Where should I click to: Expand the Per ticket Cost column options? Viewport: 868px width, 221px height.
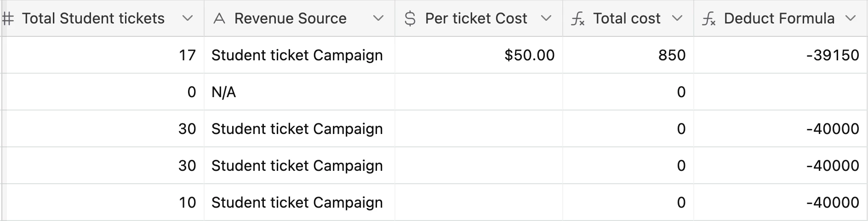546,18
